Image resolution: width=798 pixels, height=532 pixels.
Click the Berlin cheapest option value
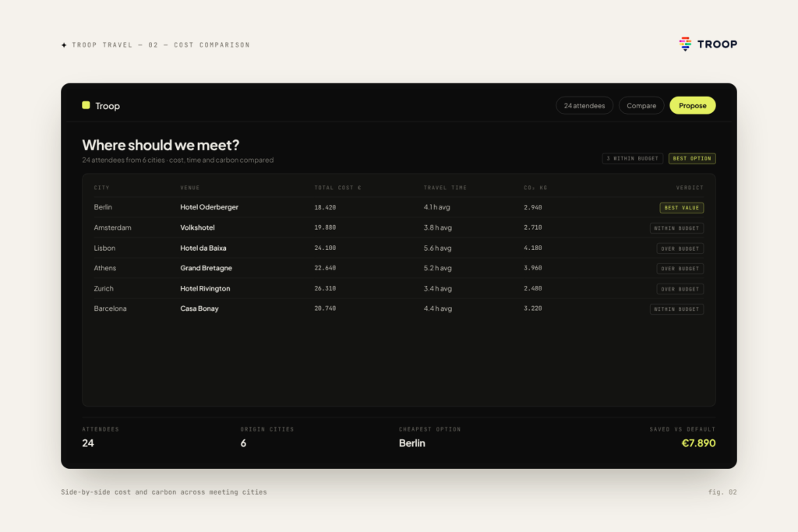pyautogui.click(x=412, y=443)
